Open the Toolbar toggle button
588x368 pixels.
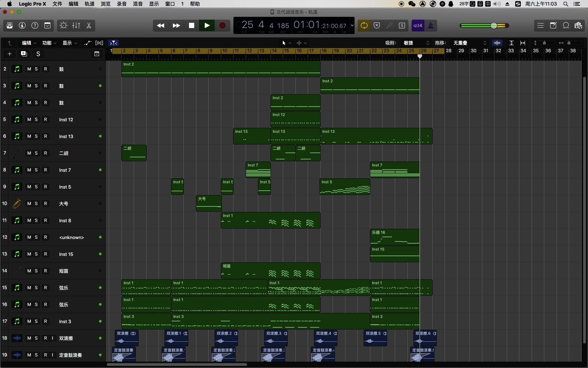coord(48,26)
